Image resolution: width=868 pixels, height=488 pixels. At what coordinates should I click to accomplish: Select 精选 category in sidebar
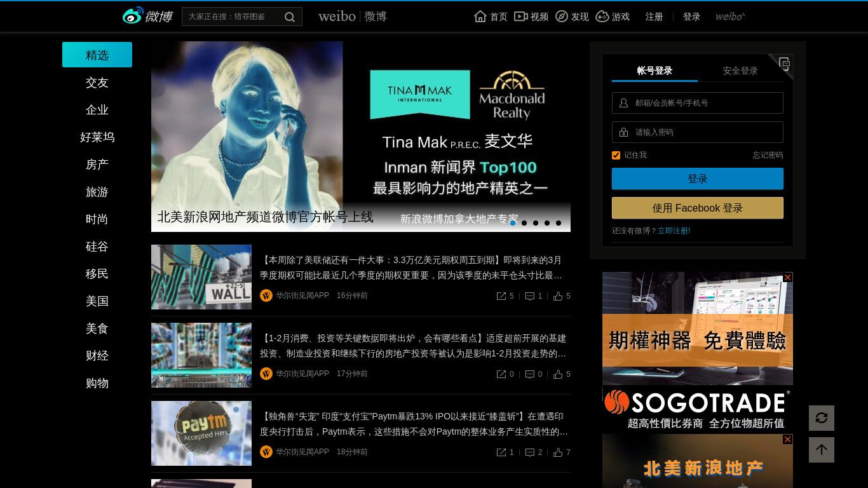[97, 55]
